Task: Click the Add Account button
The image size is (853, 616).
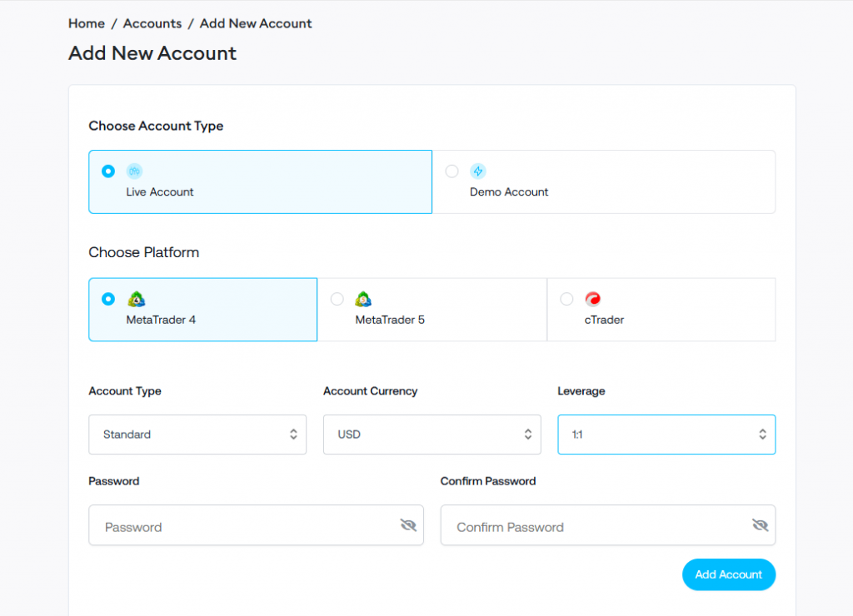Action: pyautogui.click(x=728, y=574)
